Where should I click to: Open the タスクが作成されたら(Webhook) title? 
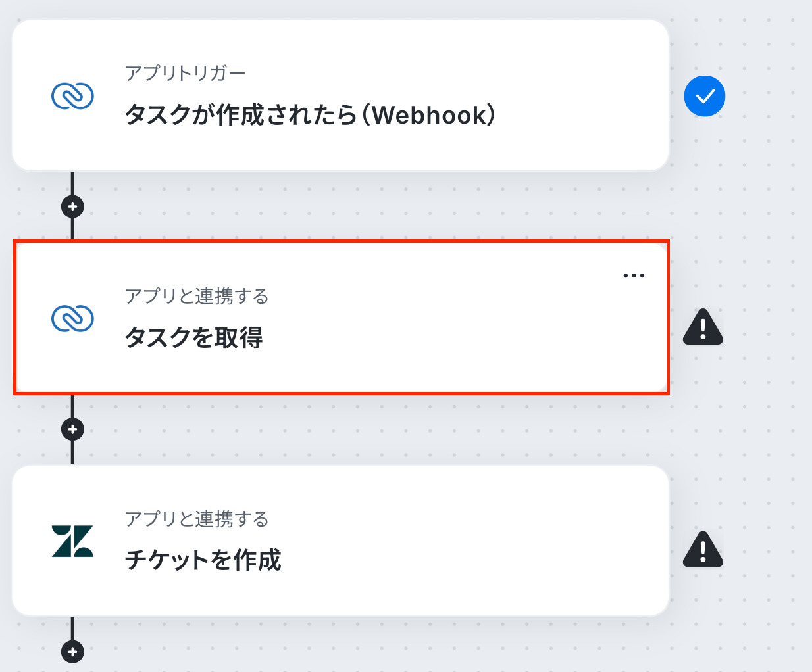310,115
